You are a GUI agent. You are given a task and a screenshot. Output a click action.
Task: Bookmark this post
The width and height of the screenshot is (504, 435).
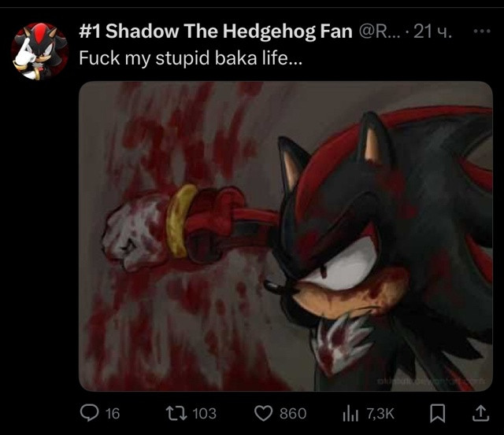coord(438,413)
